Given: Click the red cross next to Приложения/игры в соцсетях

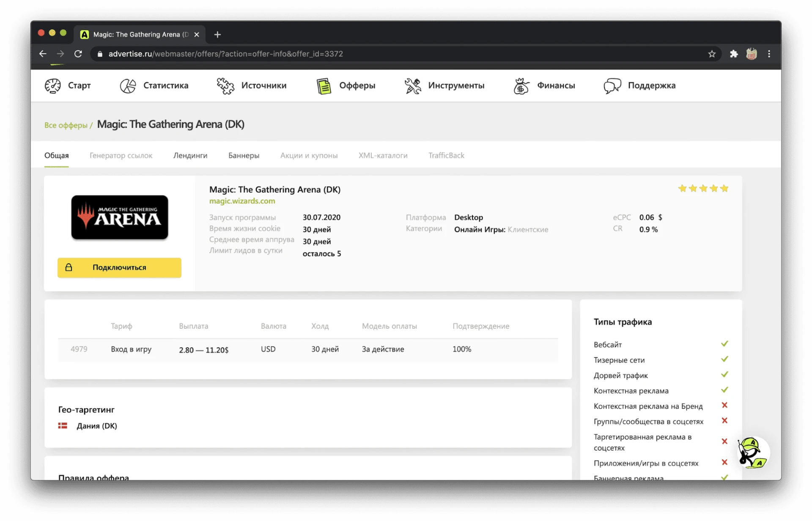Looking at the screenshot, I should coord(724,462).
